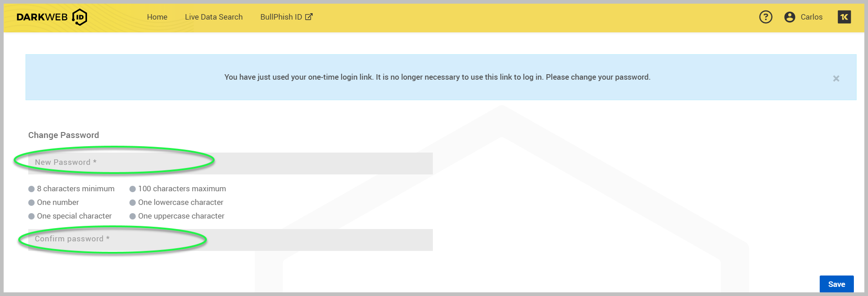Click the Dark Web ID logo
The image size is (868, 296).
(x=51, y=17)
